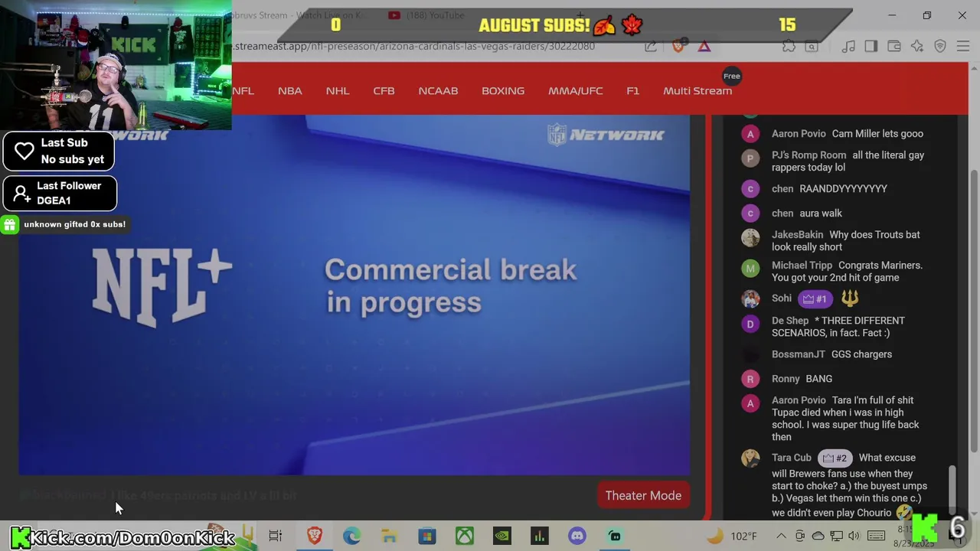Click the Theater Mode button
Screen dimensions: 980x551
[643, 496]
